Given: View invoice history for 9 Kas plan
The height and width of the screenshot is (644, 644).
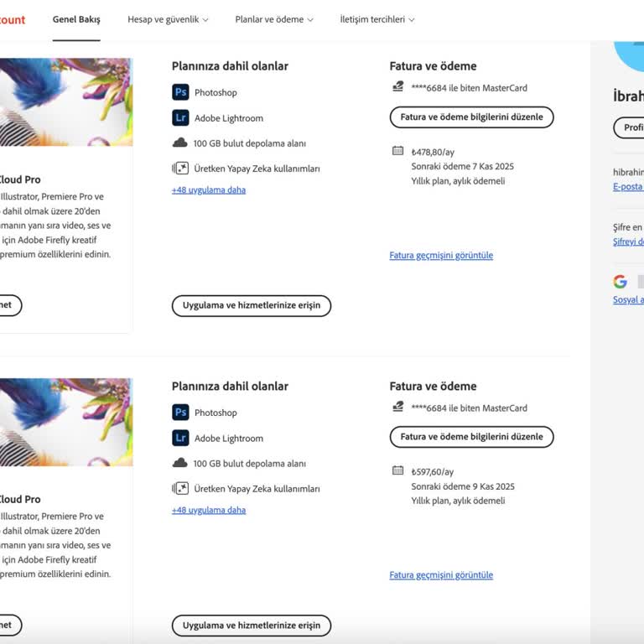Looking at the screenshot, I should pyautogui.click(x=441, y=574).
